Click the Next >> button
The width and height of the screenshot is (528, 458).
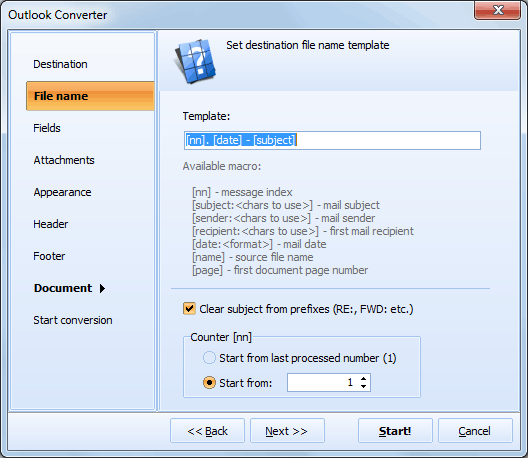(287, 431)
